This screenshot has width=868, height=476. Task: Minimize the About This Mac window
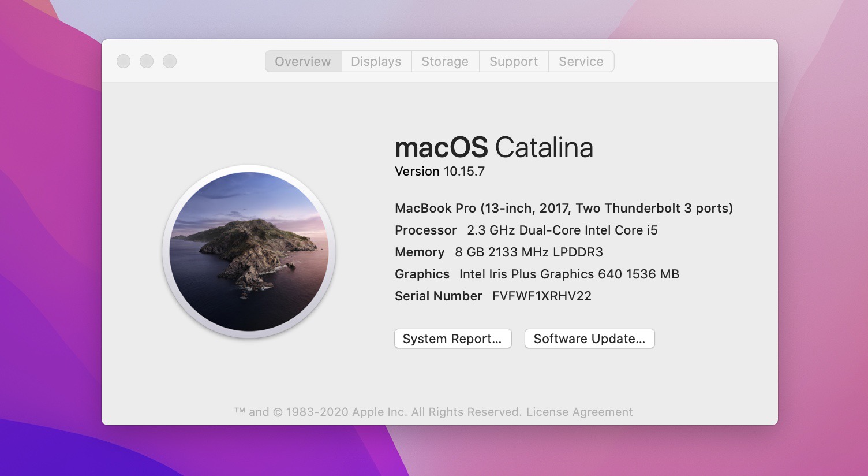pos(147,61)
